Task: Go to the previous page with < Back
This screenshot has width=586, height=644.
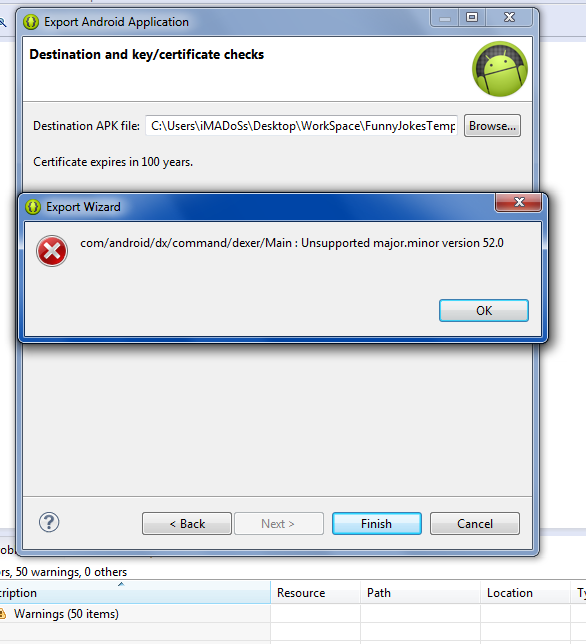Action: click(187, 524)
